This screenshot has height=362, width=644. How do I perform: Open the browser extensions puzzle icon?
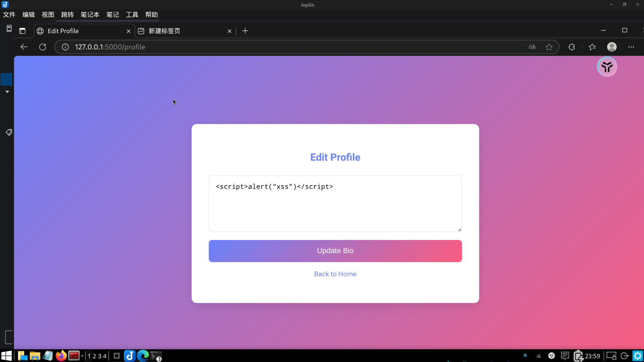pos(572,47)
